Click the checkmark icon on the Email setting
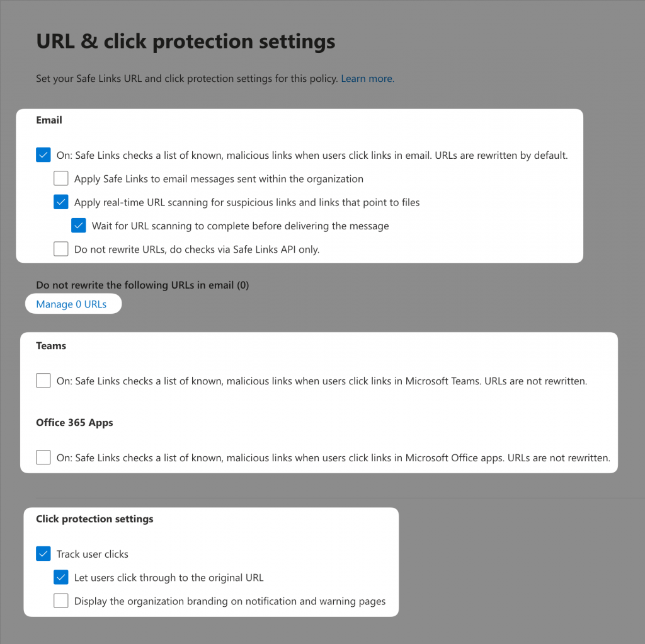This screenshot has width=645, height=644. (43, 154)
